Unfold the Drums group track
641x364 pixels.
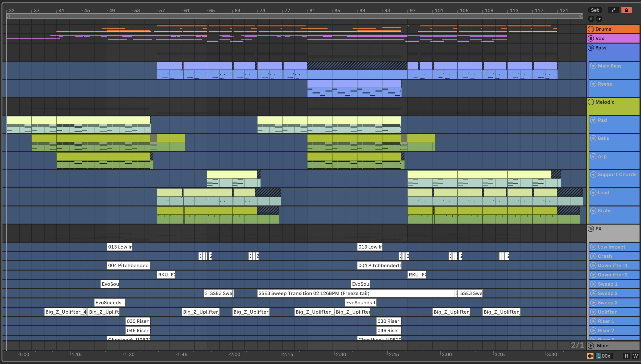591,29
